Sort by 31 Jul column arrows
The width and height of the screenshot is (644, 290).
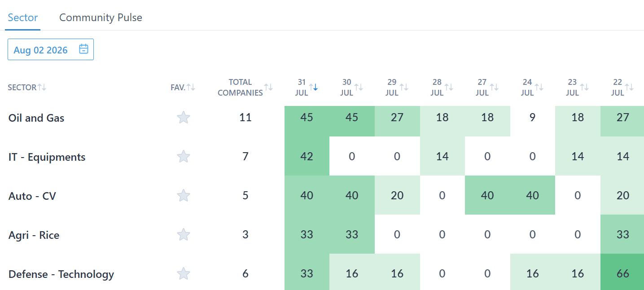pyautogui.click(x=313, y=87)
